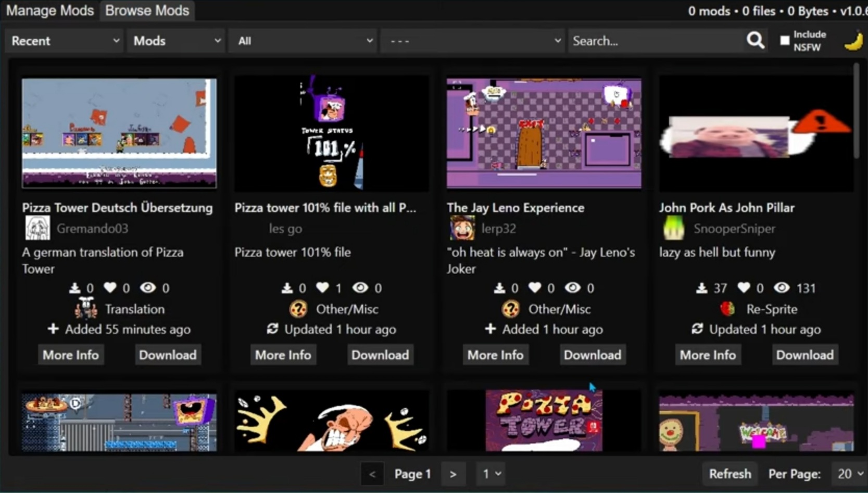Enable the Include NSFW checkbox

pos(785,41)
